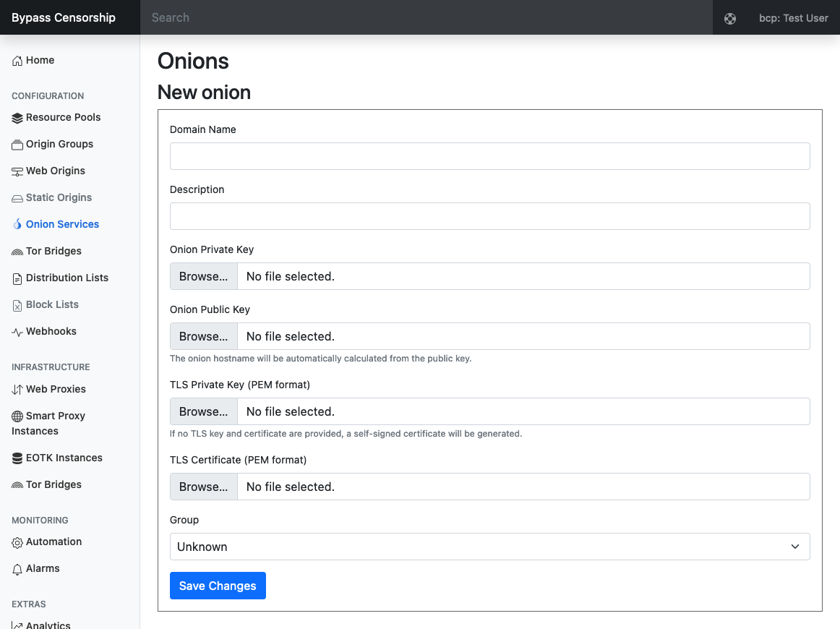Click the Smart Proxy Instances globe icon
The image size is (840, 629).
point(17,416)
